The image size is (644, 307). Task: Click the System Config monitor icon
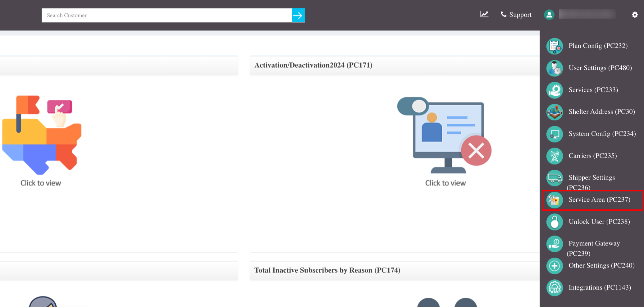pyautogui.click(x=555, y=134)
